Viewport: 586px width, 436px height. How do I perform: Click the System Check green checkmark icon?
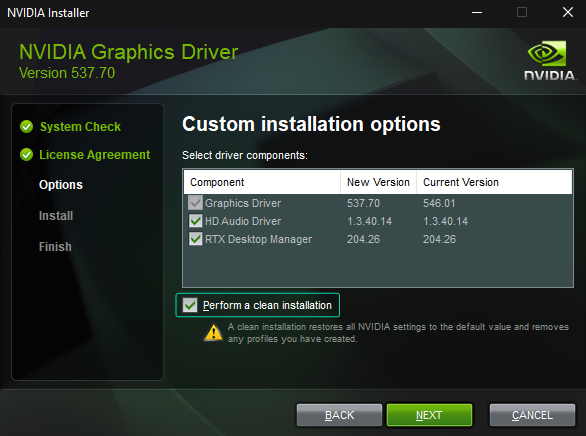tap(27, 127)
